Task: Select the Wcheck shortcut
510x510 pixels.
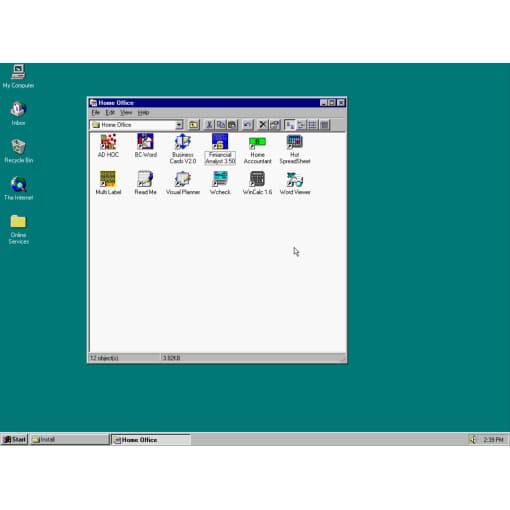Action: point(220,183)
